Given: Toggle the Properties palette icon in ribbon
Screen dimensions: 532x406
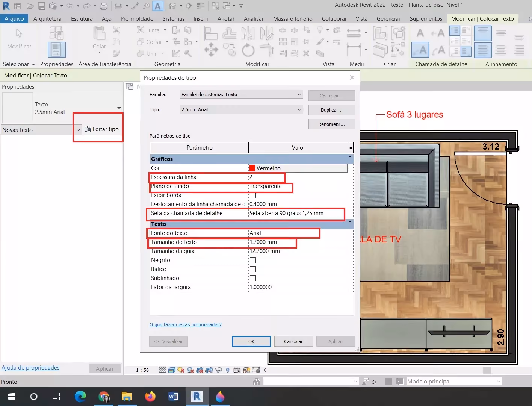Looking at the screenshot, I should (x=57, y=50).
